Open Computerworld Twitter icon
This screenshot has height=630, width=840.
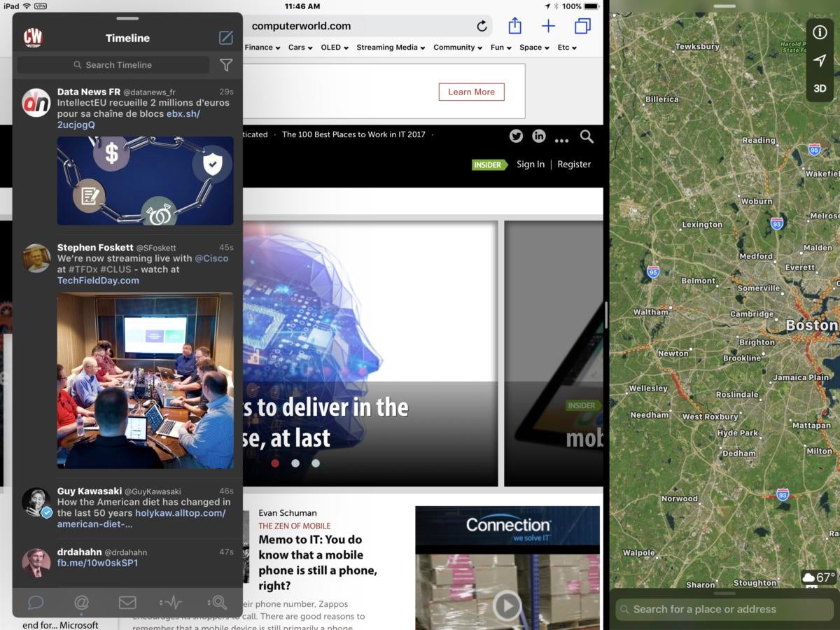coord(516,136)
